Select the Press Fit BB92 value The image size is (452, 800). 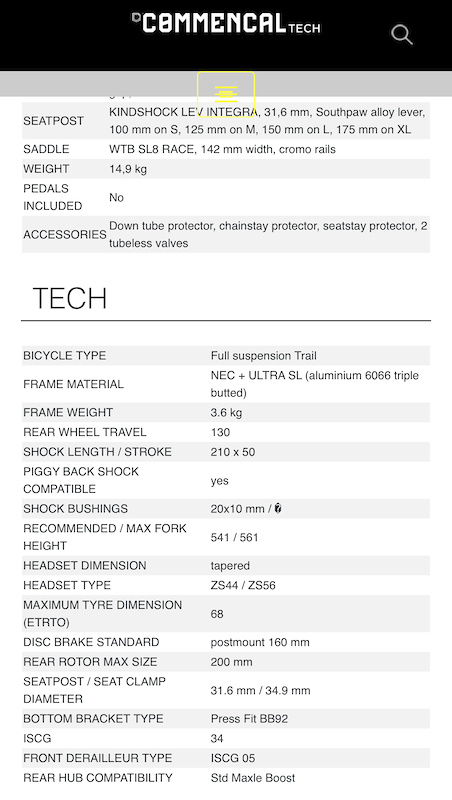249,718
